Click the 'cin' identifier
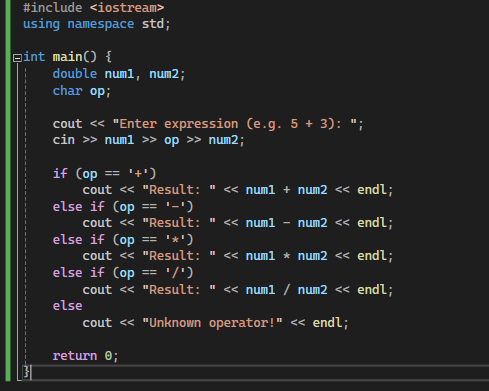The height and width of the screenshot is (391, 489). pyautogui.click(x=64, y=140)
